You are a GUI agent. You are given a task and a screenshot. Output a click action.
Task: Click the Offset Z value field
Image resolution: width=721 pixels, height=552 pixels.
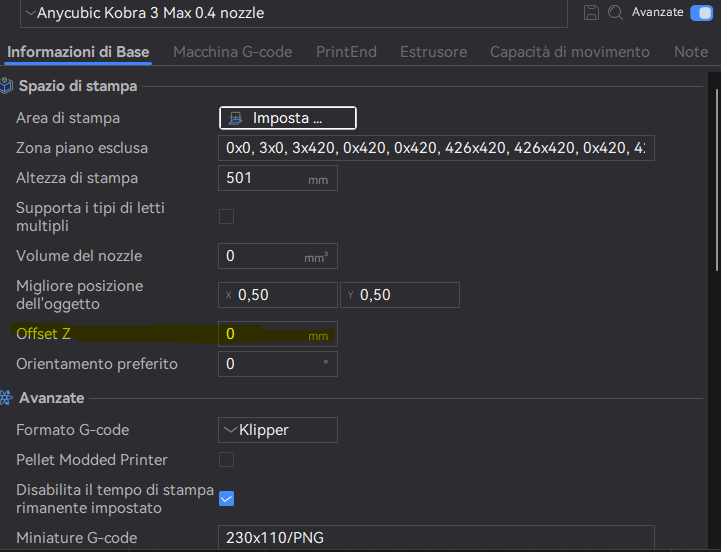pos(278,334)
